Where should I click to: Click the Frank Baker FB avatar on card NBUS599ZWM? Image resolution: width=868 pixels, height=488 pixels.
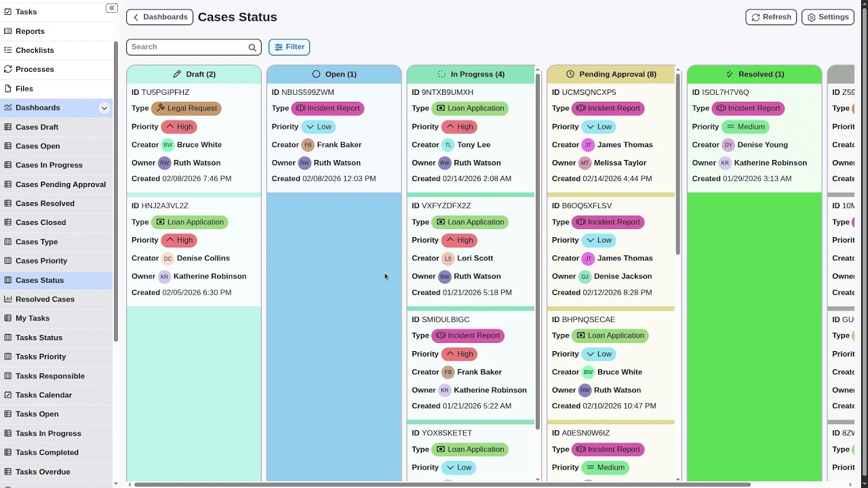point(308,145)
